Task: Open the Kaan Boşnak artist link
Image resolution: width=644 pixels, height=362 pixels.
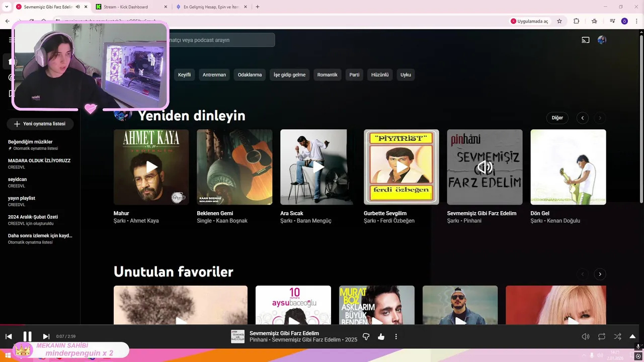Action: click(x=231, y=221)
